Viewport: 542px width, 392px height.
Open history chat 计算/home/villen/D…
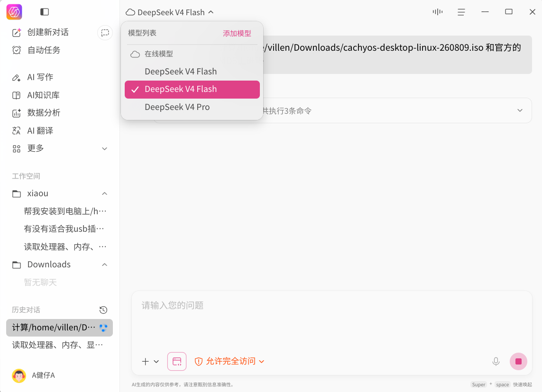pyautogui.click(x=59, y=328)
